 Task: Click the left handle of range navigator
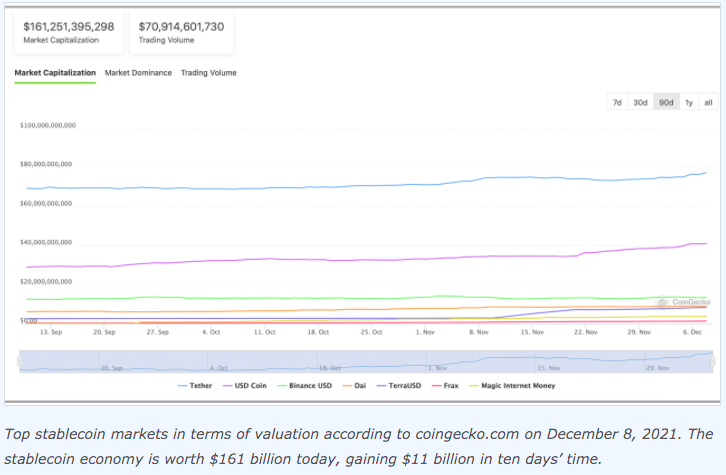pyautogui.click(x=19, y=360)
